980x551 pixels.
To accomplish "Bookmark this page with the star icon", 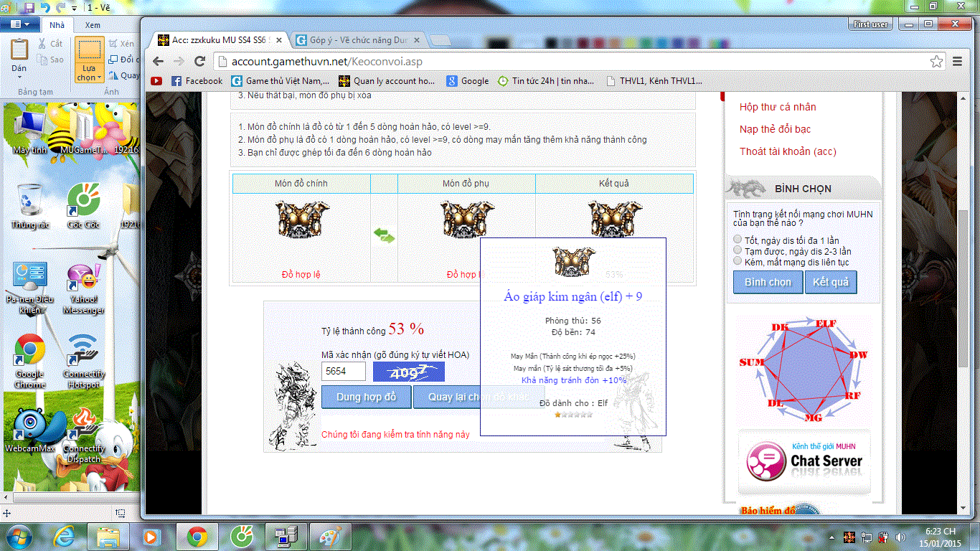I will click(x=936, y=62).
